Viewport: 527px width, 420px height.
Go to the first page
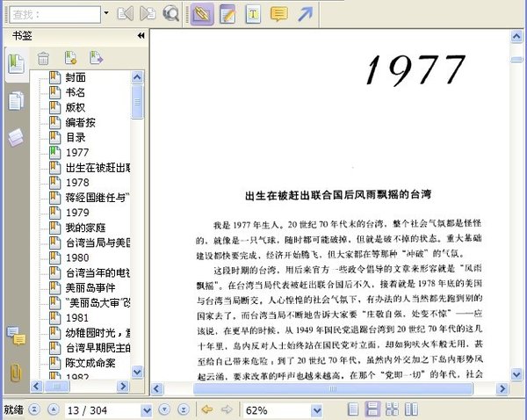[34, 409]
